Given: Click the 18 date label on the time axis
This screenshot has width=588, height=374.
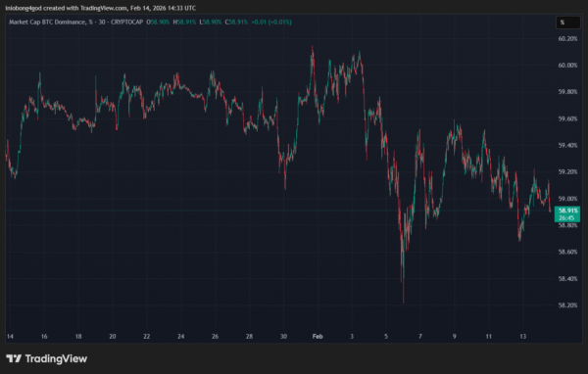Looking at the screenshot, I should [78, 337].
